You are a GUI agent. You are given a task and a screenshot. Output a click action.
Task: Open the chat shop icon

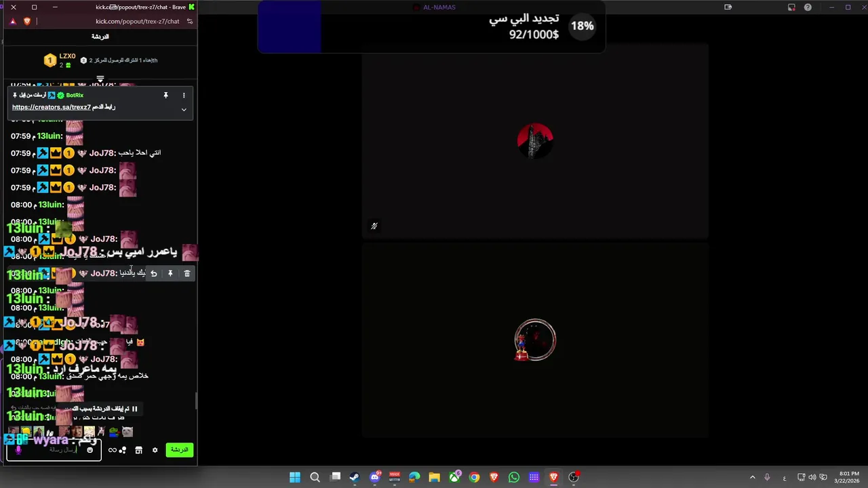click(x=138, y=450)
